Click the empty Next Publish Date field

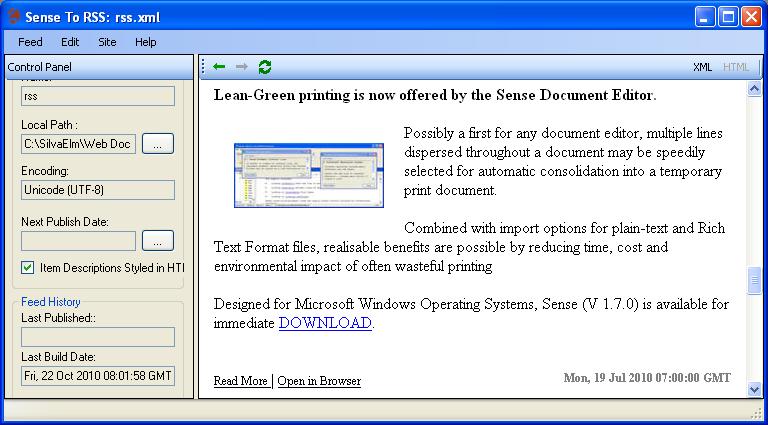coord(78,241)
